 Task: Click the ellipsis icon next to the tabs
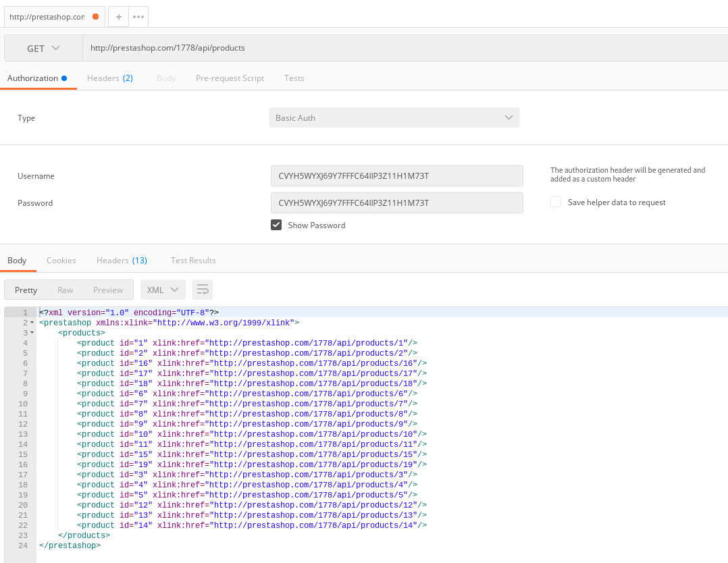pyautogui.click(x=138, y=16)
